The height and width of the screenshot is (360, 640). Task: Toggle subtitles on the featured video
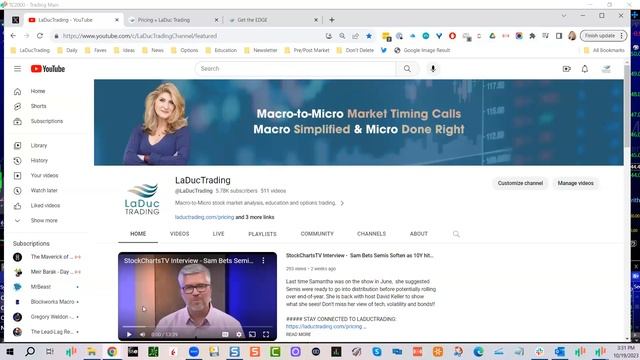(225, 334)
